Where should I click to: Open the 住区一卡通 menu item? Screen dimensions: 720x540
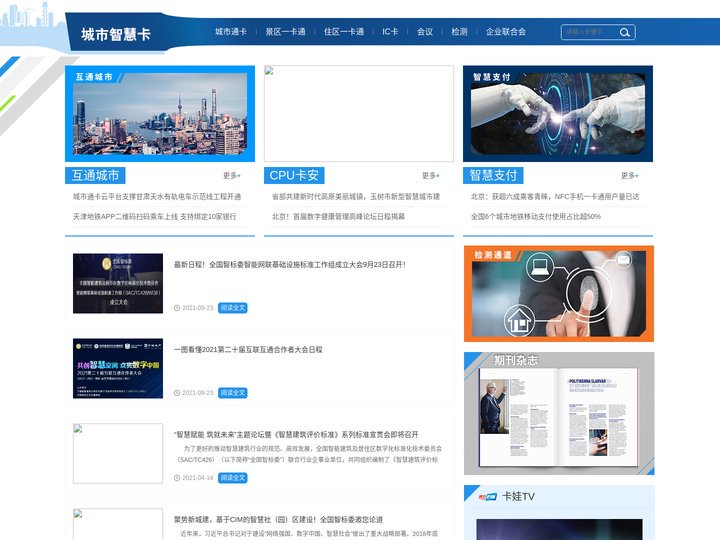(x=344, y=32)
